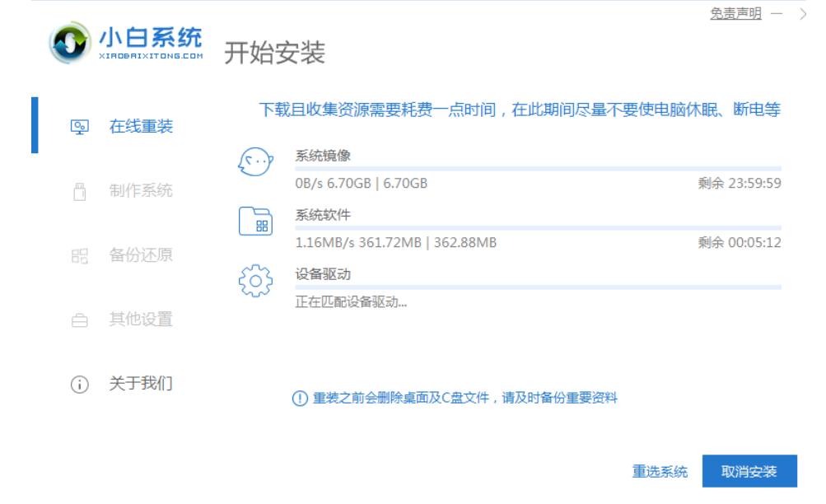Open the 关于我们 sidebar label
This screenshot has width=826, height=504.
tap(141, 384)
